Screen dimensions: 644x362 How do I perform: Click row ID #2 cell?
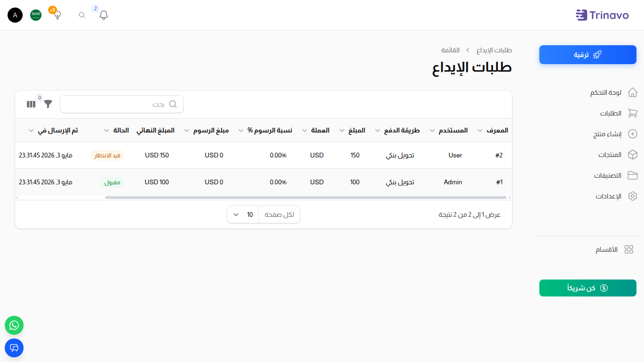(x=499, y=155)
